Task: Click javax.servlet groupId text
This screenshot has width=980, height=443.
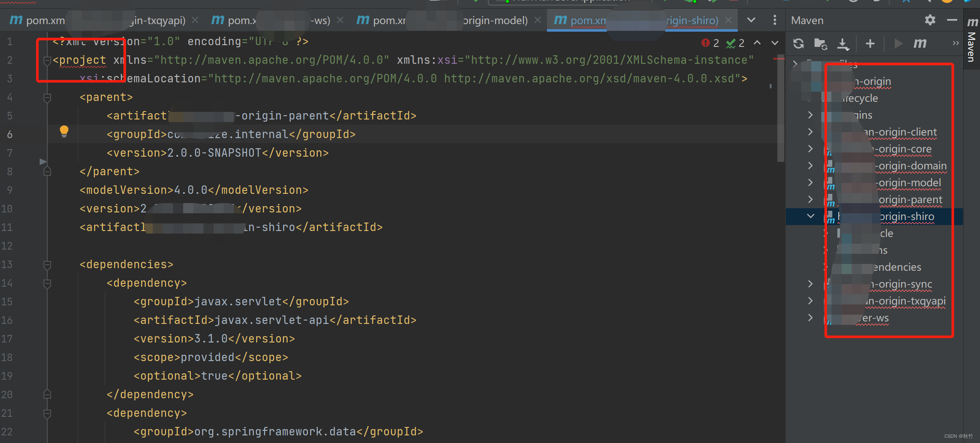Action: [238, 302]
